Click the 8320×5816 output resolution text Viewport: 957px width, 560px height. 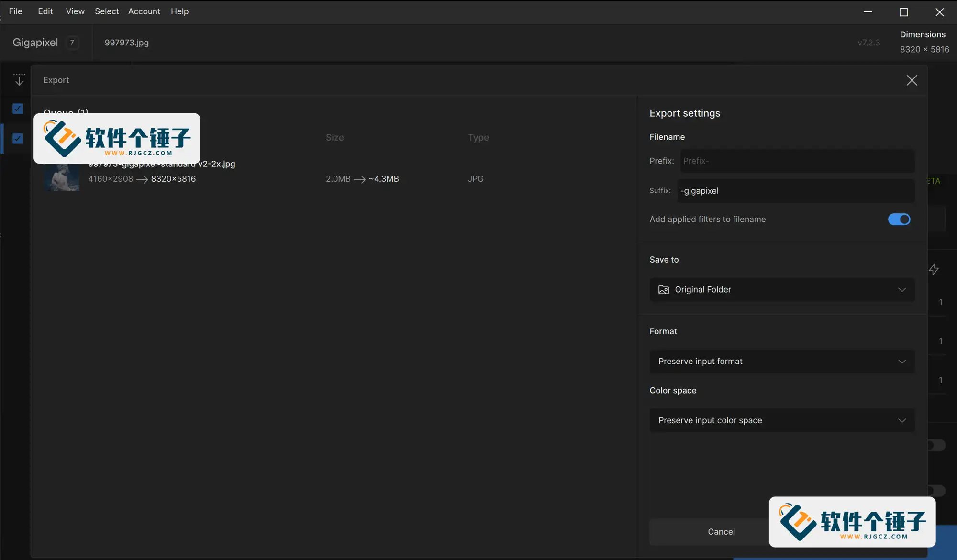coord(173,179)
